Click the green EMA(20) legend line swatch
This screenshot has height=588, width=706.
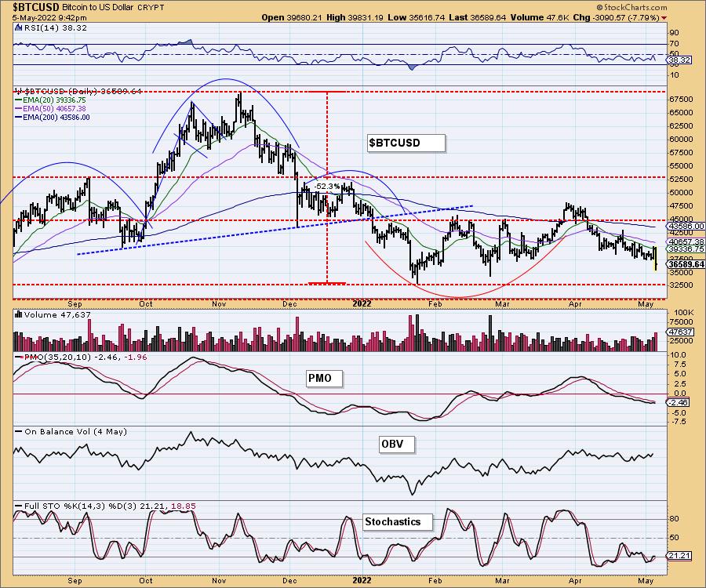click(x=19, y=100)
